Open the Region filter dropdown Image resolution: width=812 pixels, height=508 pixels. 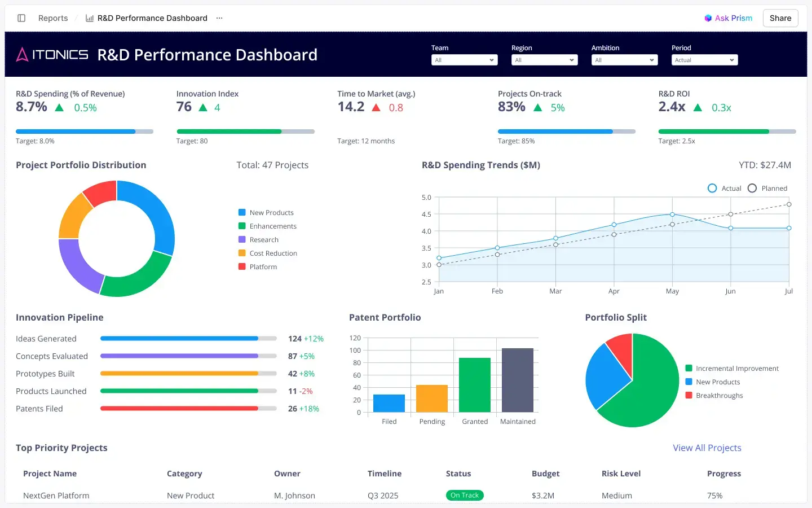[544, 60]
